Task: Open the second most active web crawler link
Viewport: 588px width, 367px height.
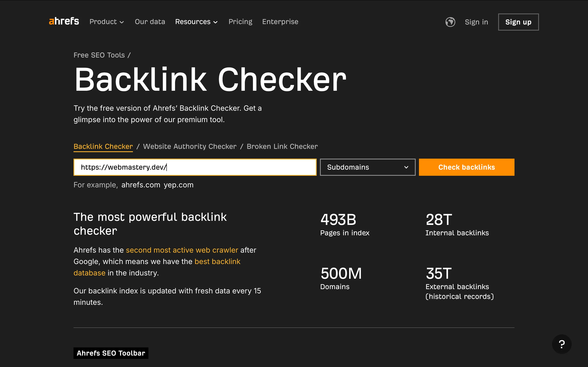Action: 182,250
